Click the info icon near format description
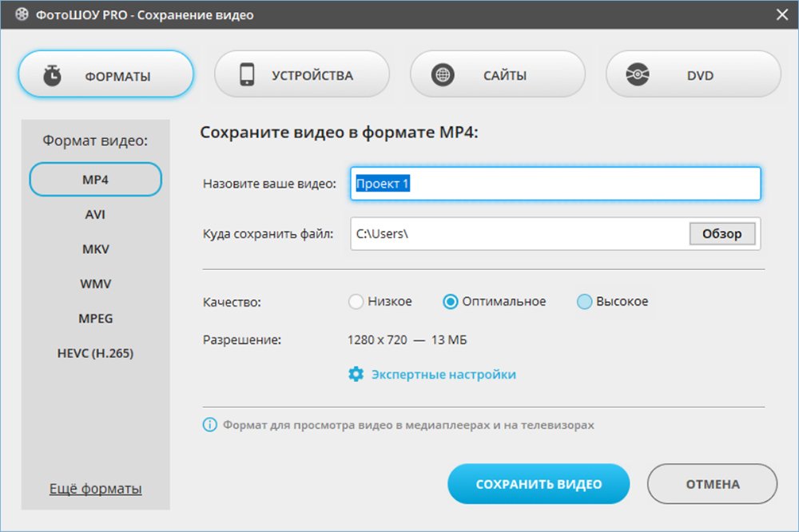Screen dimensions: 799x532 point(209,425)
